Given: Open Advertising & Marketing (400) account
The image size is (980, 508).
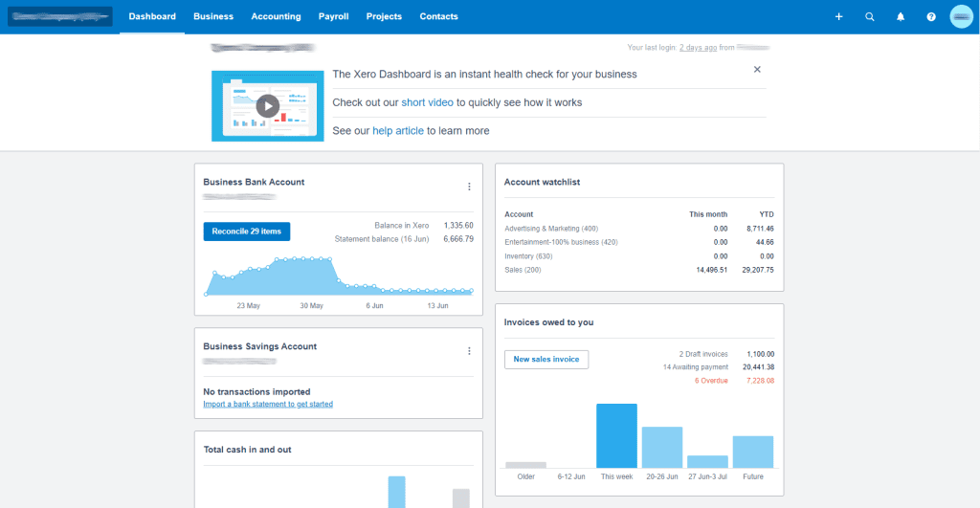Looking at the screenshot, I should pyautogui.click(x=551, y=229).
